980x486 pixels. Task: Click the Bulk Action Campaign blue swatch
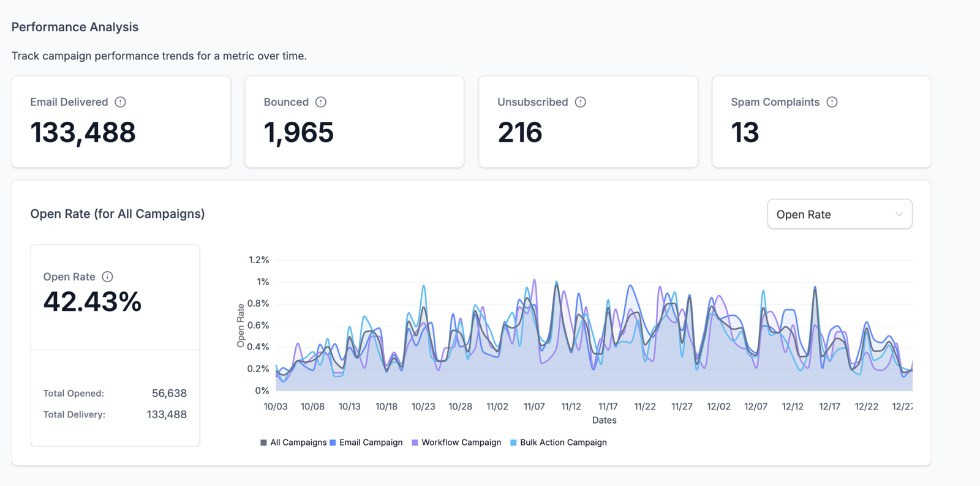[x=513, y=443]
